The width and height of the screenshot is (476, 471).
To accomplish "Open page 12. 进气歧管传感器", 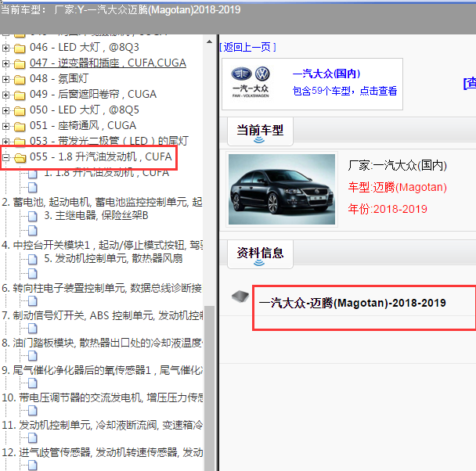I will [103, 452].
